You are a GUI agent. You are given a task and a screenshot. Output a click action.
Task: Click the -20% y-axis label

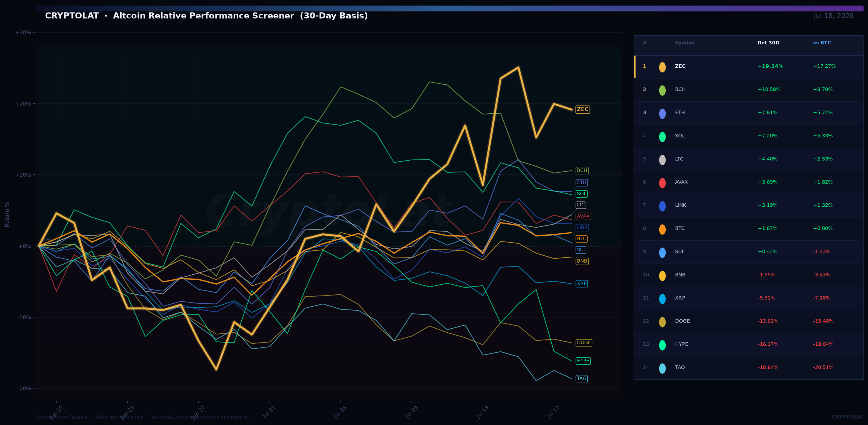click(x=24, y=388)
